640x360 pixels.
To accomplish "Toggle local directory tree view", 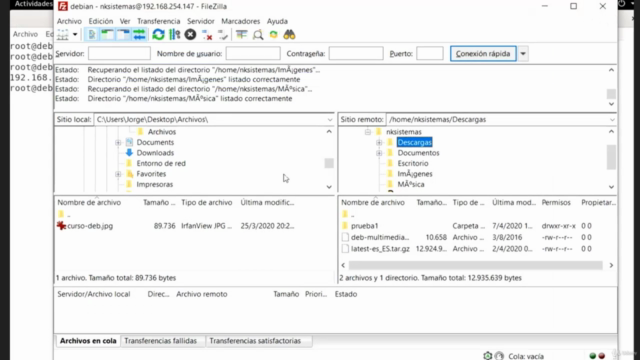I will 107,35.
